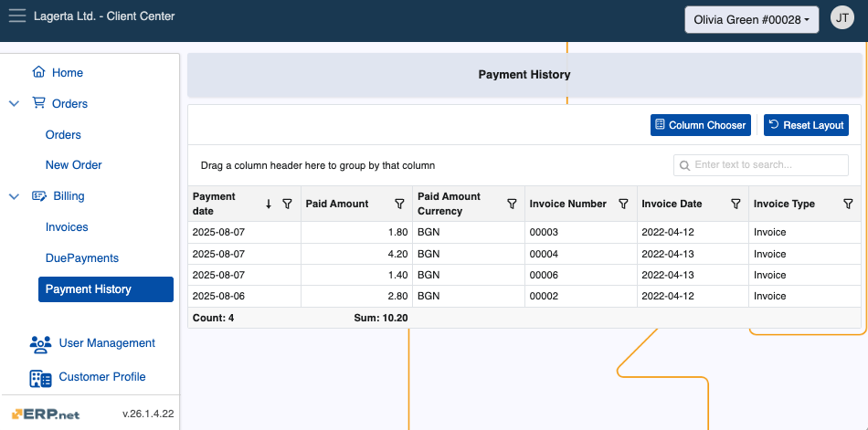Open filter for Invoice Number column
The width and height of the screenshot is (868, 430).
click(x=623, y=204)
